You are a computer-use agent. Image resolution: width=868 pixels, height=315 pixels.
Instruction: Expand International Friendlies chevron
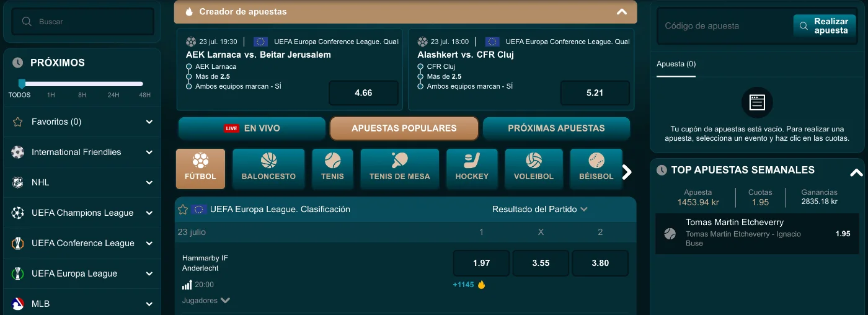click(x=149, y=153)
